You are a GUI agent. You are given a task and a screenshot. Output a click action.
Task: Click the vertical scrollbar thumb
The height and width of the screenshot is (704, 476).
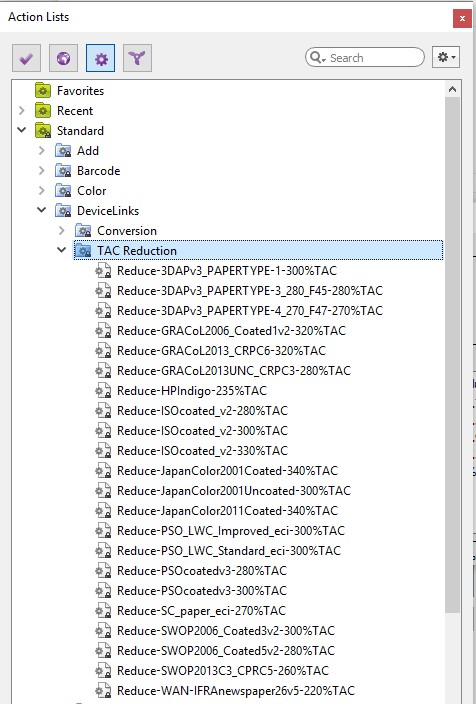452,355
